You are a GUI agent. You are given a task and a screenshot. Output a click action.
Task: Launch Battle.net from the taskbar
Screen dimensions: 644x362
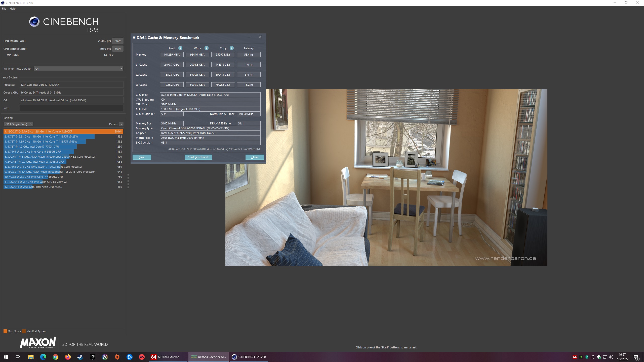[129, 357]
